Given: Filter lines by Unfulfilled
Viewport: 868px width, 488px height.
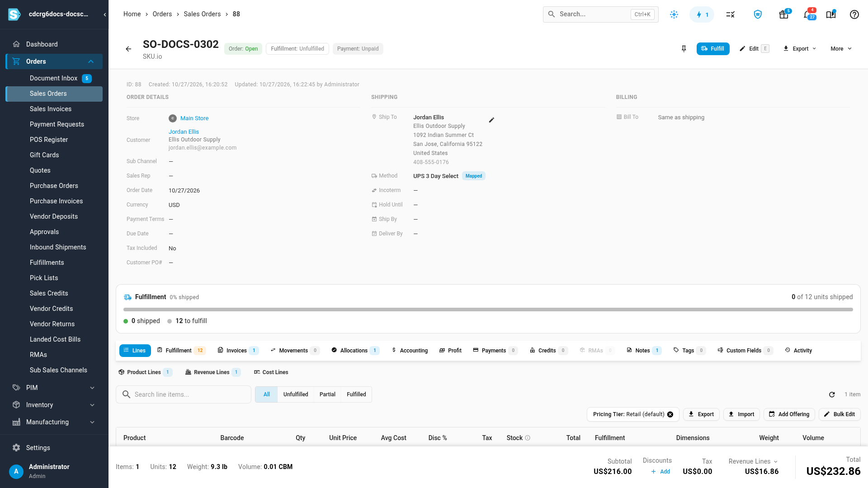Looking at the screenshot, I should (x=296, y=394).
